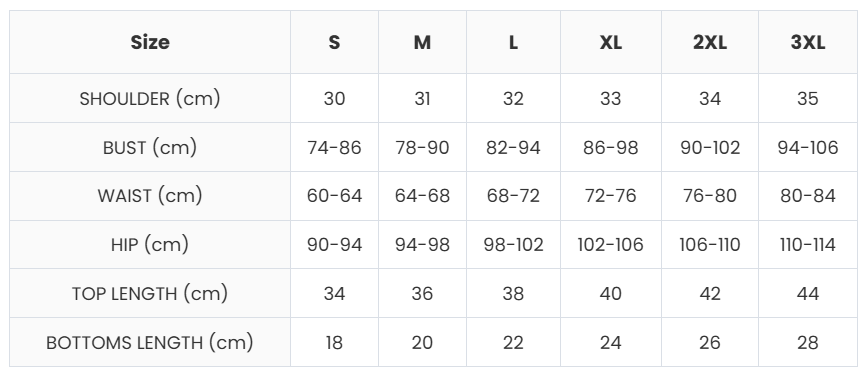The width and height of the screenshot is (867, 376).
Task: Click the 74-86 bust cell
Action: coord(334,148)
